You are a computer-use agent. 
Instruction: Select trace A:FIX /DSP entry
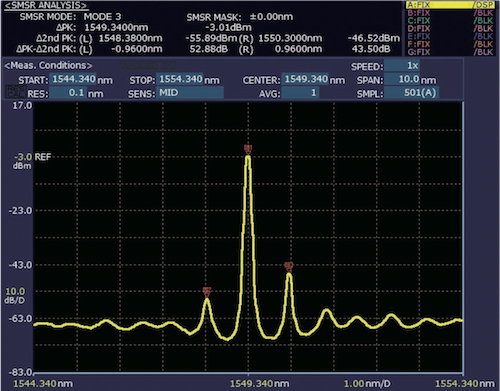450,5
